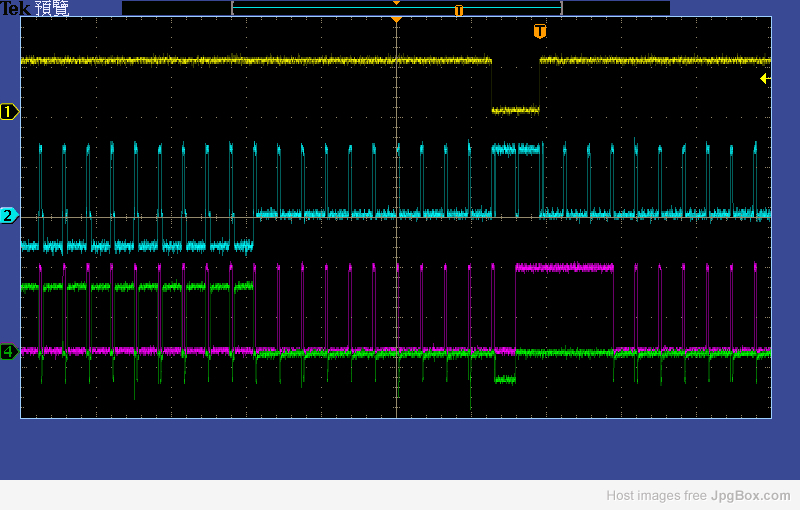Click the small T marker in the record overview bar
Viewport: 800px width, 510px height.
tap(459, 10)
